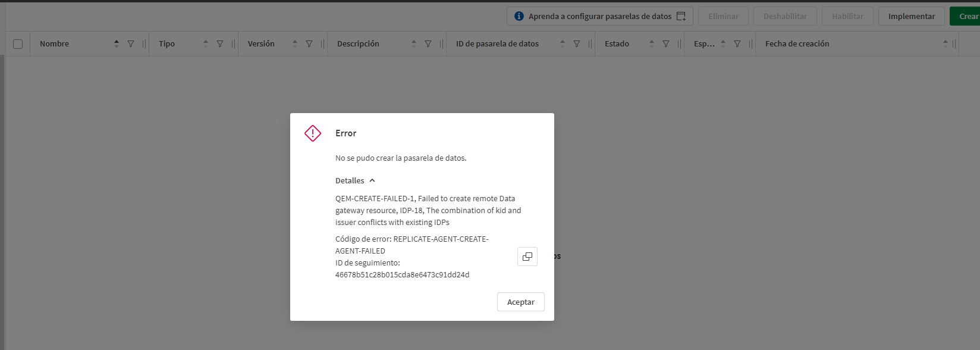Click the Implementar button
980x350 pixels.
click(912, 16)
